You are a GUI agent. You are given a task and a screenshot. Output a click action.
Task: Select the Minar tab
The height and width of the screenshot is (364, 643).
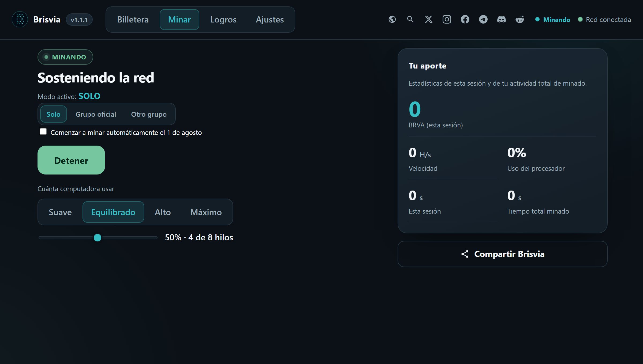tap(179, 20)
